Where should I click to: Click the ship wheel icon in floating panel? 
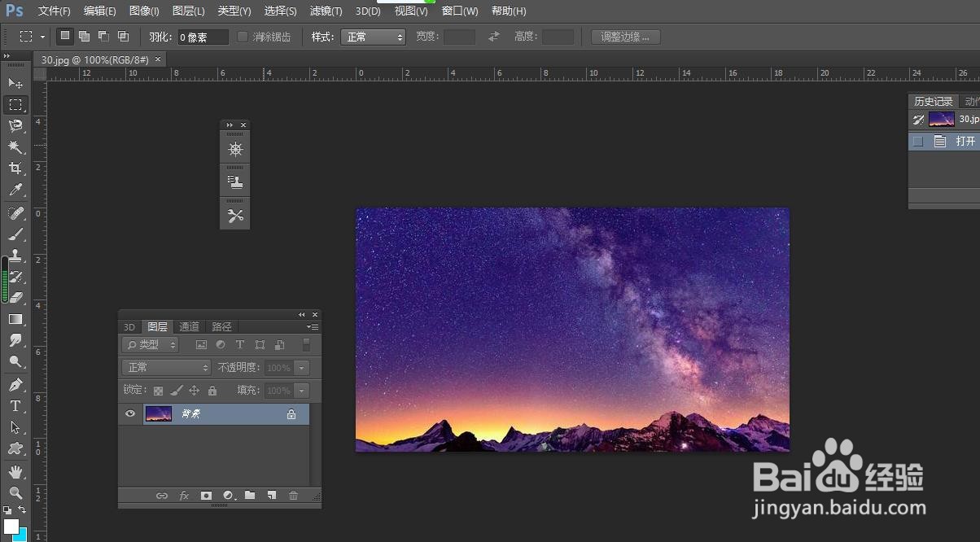point(235,150)
